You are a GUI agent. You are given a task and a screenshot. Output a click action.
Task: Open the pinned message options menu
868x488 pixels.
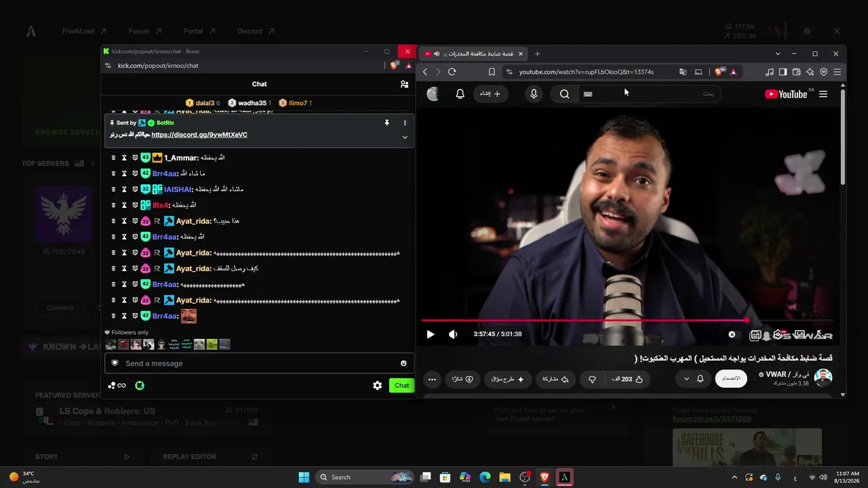coord(405,123)
